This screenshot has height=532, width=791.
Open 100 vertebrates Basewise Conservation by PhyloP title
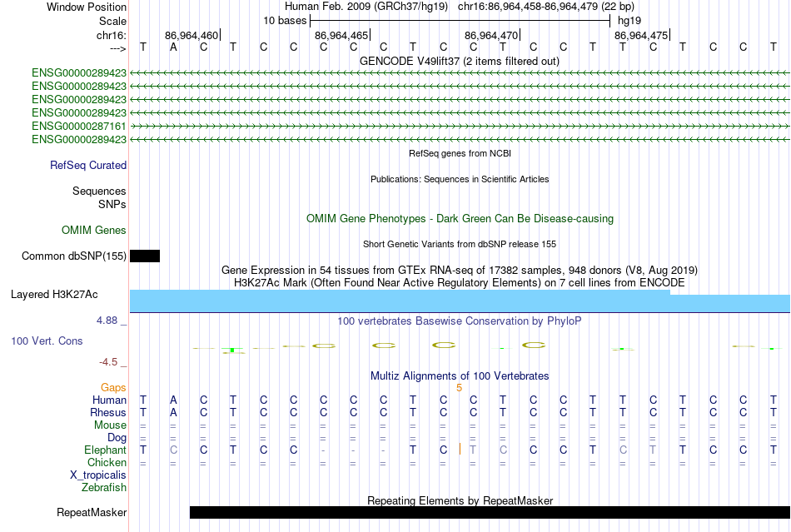tap(460, 321)
